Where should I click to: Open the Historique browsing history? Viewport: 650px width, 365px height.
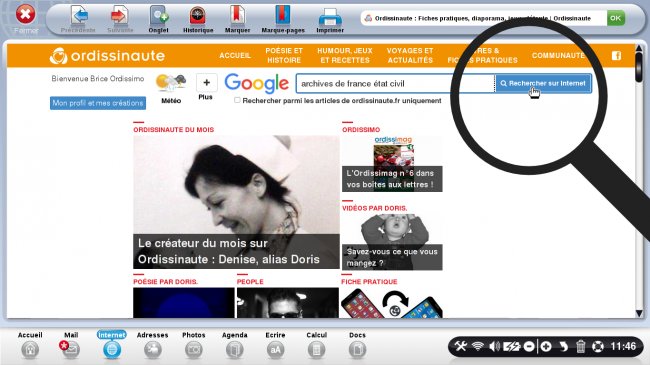tap(198, 19)
